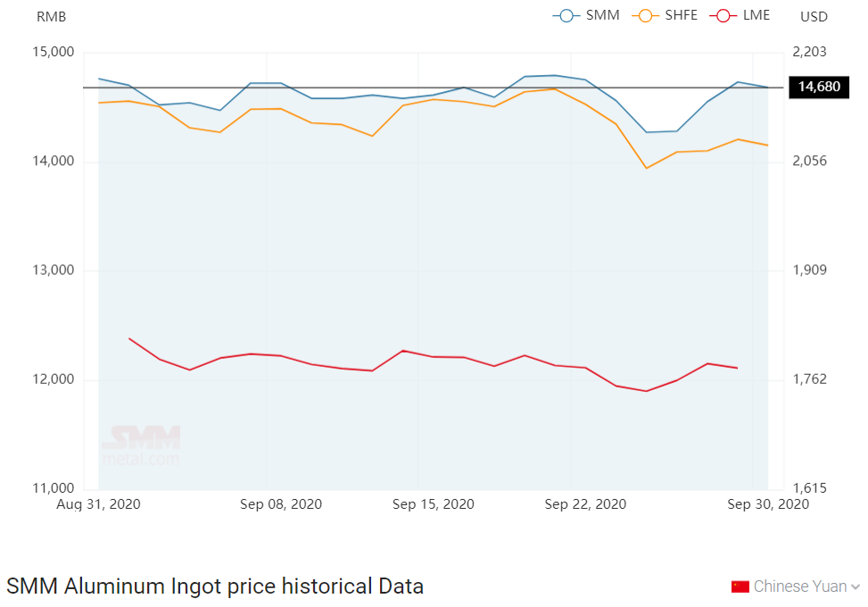This screenshot has height=607, width=868.
Task: Click the Sep 30, 2020 date label
Action: pyautogui.click(x=768, y=504)
